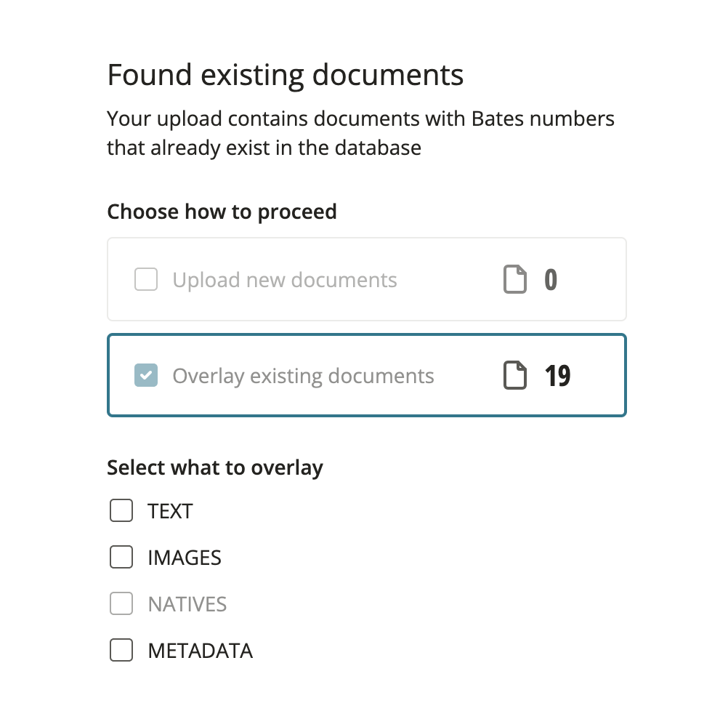728x711 pixels.
Task: Click the disabled NATIVES checkbox
Action: click(x=121, y=603)
